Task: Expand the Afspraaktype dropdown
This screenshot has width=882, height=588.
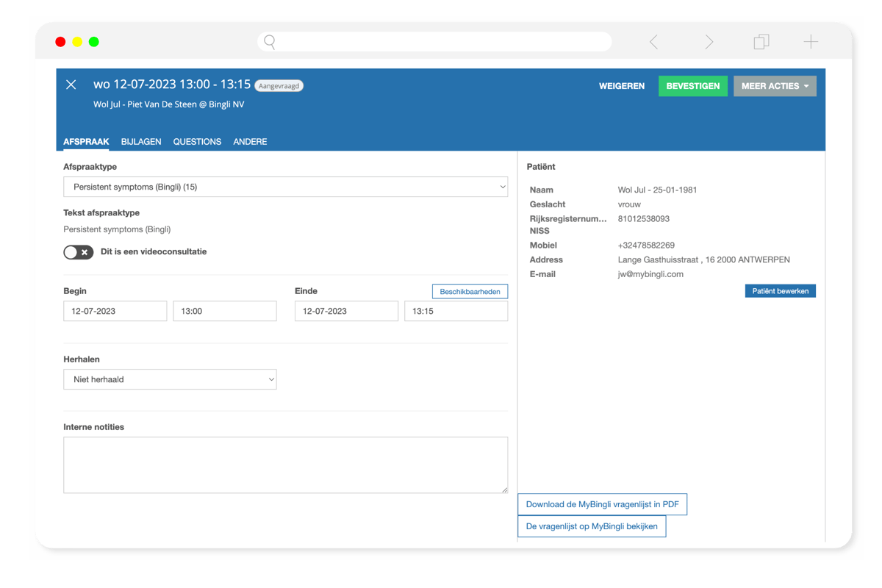Action: tap(285, 187)
